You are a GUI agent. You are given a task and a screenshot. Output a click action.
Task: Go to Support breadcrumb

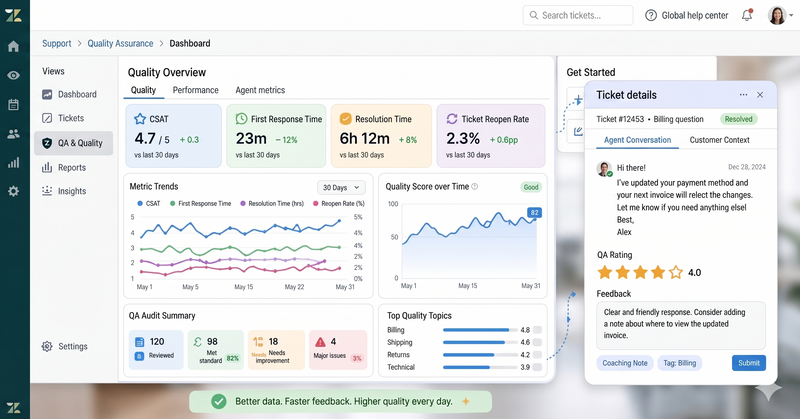tap(57, 43)
